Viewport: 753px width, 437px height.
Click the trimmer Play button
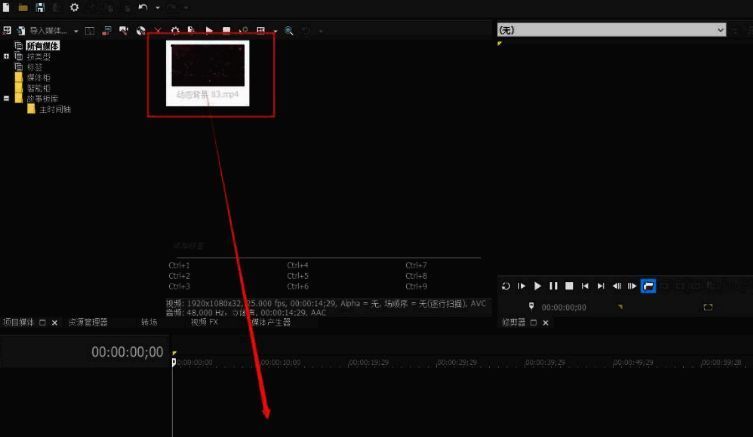[x=537, y=286]
